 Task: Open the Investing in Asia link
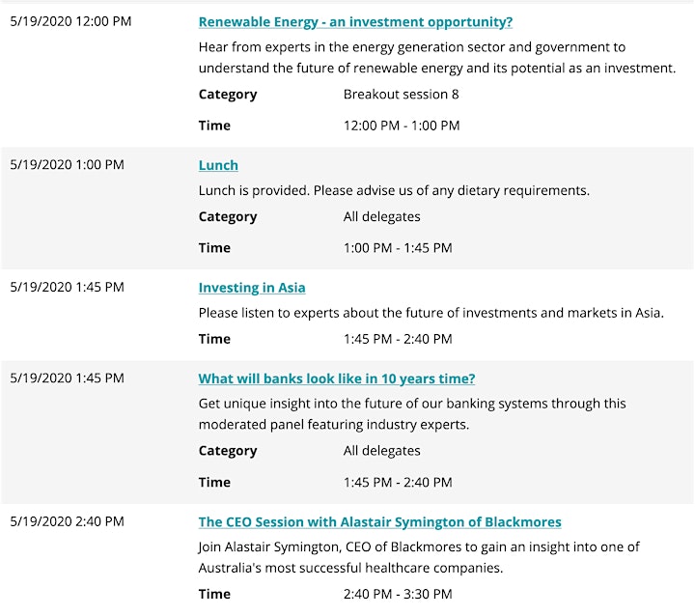point(252,288)
